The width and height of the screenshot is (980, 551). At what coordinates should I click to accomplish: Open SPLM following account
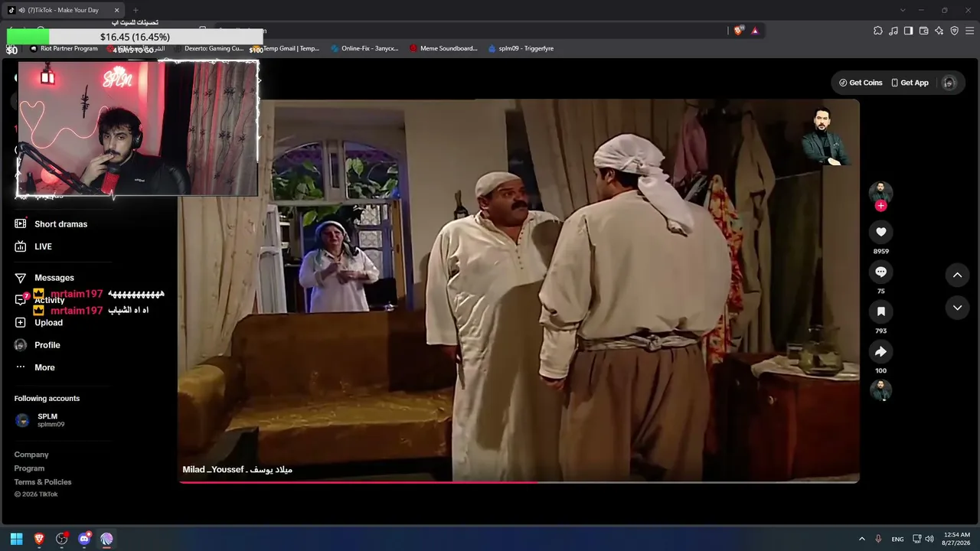click(40, 420)
